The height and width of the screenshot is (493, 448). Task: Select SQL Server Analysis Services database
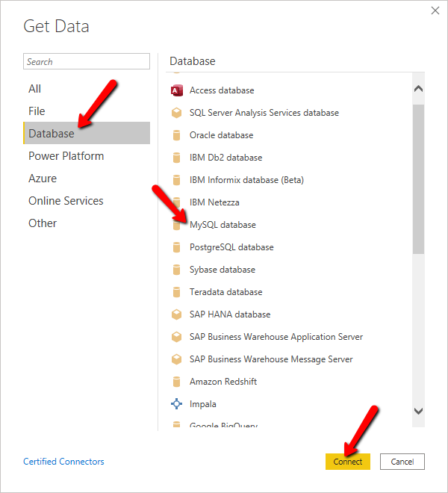pos(289,113)
